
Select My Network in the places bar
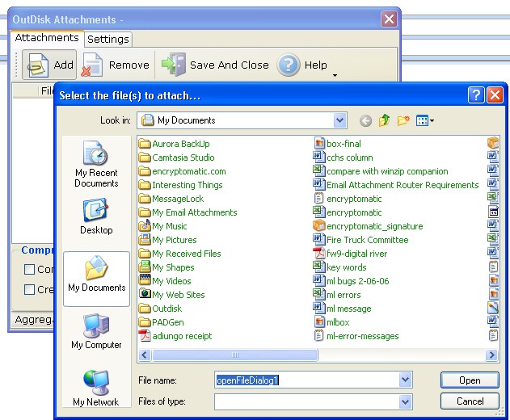tap(96, 388)
